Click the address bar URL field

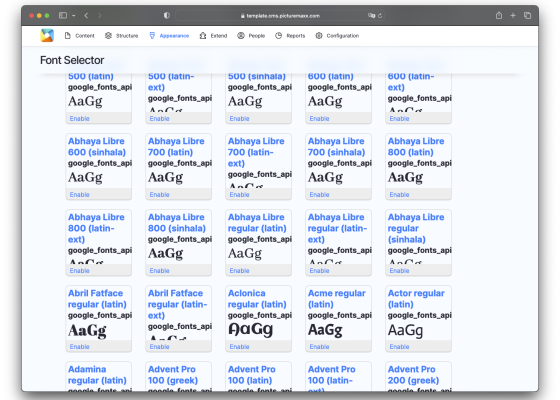point(280,16)
